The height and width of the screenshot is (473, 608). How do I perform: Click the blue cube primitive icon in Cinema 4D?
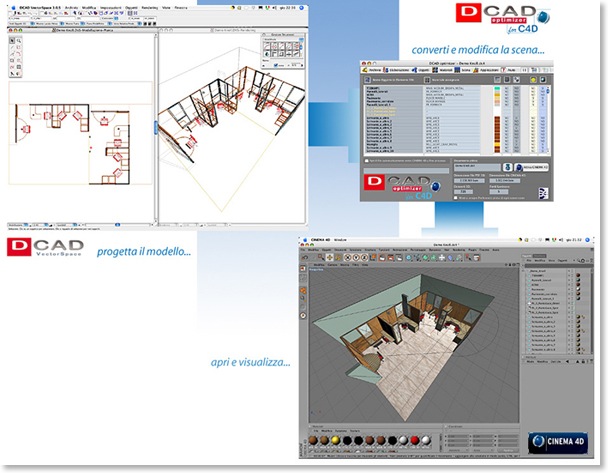[x=409, y=257]
